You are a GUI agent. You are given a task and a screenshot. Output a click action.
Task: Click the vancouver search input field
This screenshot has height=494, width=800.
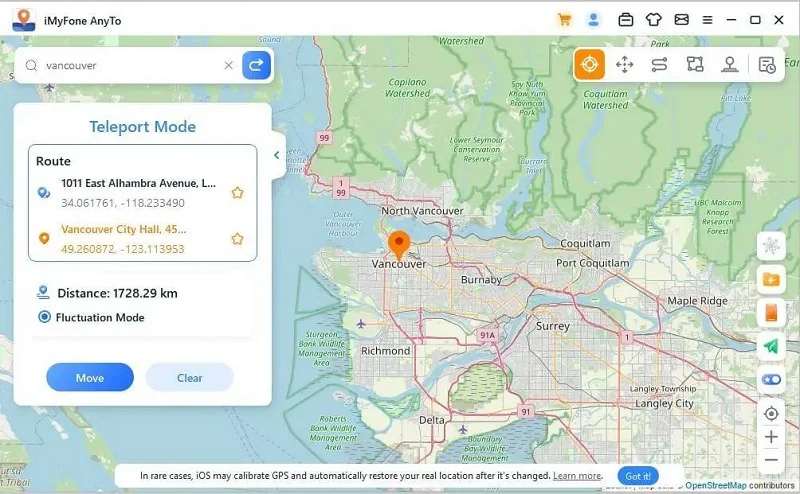[133, 65]
